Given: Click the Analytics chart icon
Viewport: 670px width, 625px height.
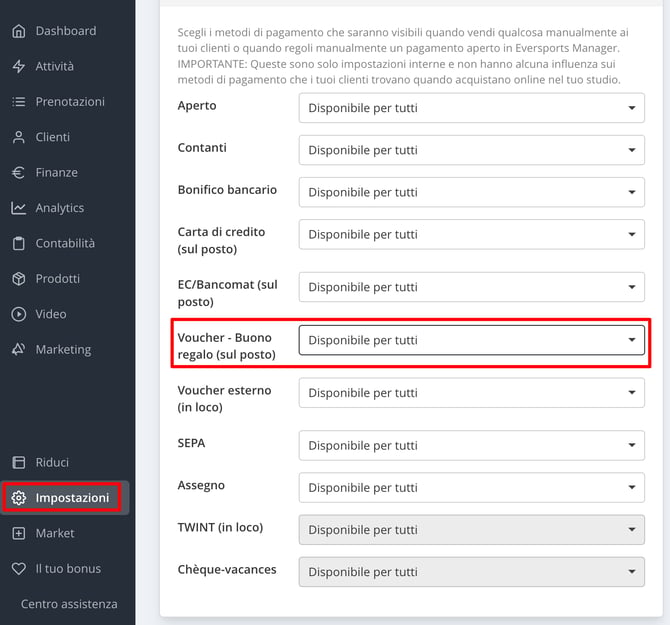Looking at the screenshot, I should pos(18,208).
